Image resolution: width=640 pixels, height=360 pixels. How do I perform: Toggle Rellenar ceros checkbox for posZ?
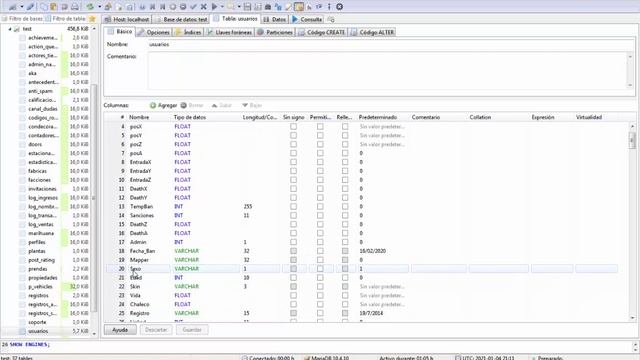pos(345,144)
